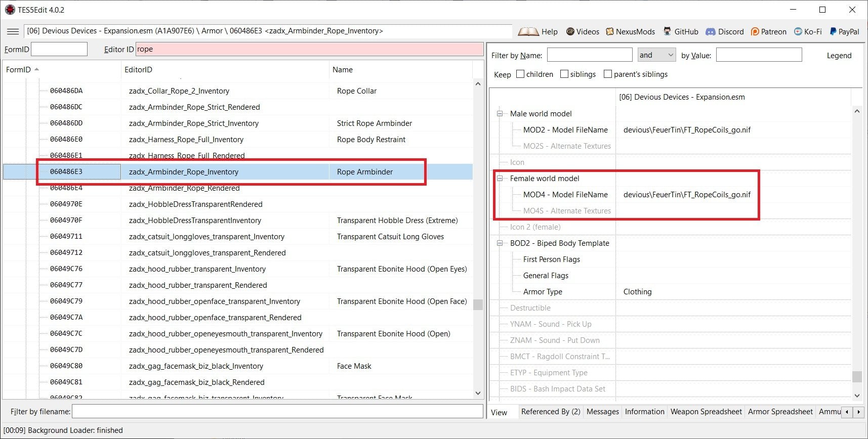Select the Transparent Hobble Dress (Extreme) row

[x=238, y=221]
